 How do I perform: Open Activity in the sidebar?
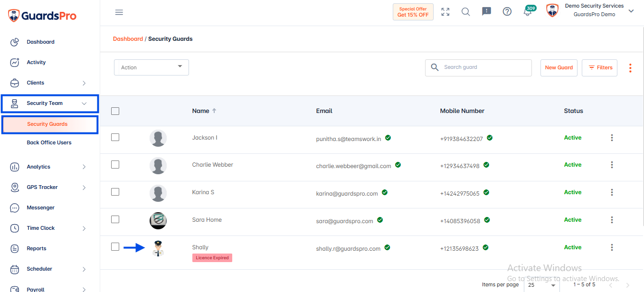(x=36, y=62)
